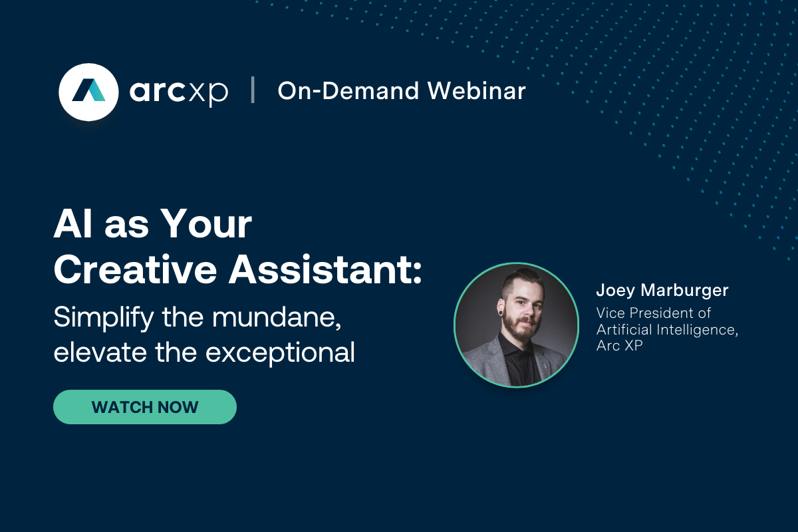Click the subtitle 'Simplify the mundane, elevate the exceptional'
The height and width of the screenshot is (532, 798).
pos(204,335)
